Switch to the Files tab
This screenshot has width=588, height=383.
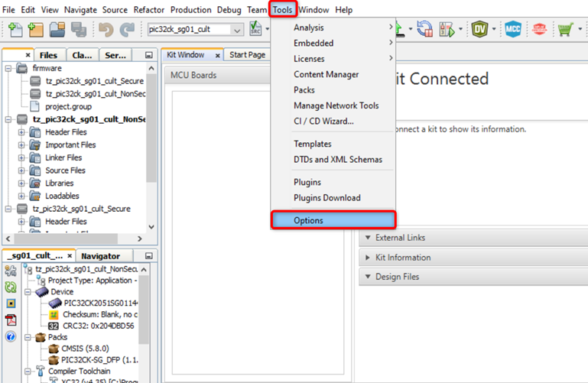pos(48,56)
